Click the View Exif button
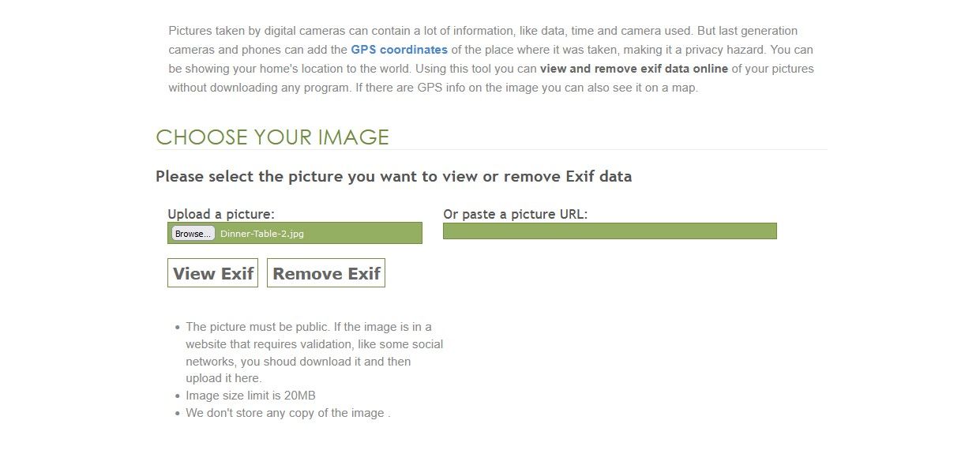This screenshot has height=469, width=980. click(212, 273)
